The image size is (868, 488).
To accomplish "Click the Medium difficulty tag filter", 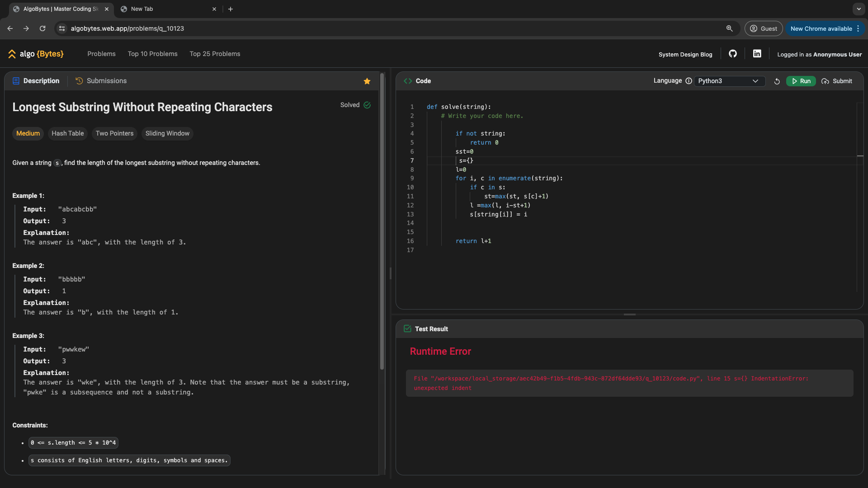I will (x=28, y=133).
